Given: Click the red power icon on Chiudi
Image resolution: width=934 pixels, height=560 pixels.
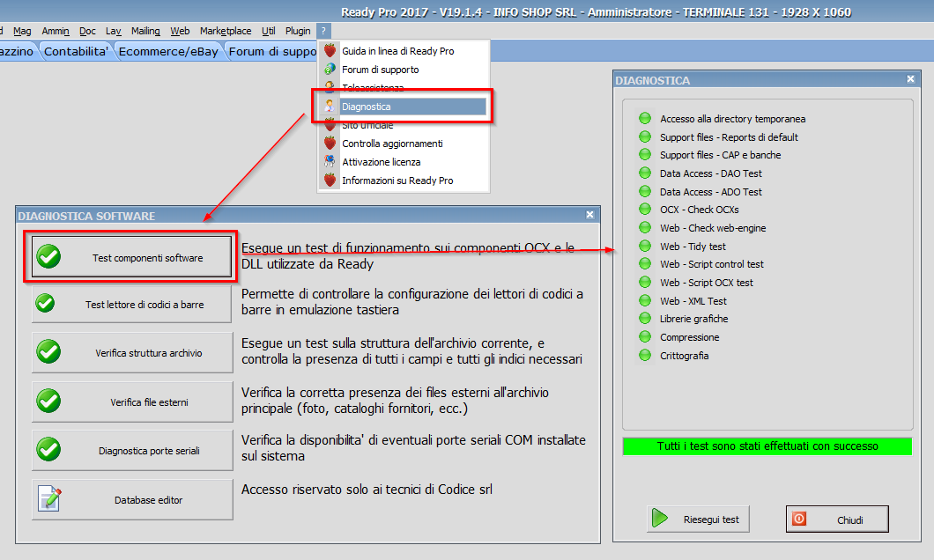Looking at the screenshot, I should 799,519.
